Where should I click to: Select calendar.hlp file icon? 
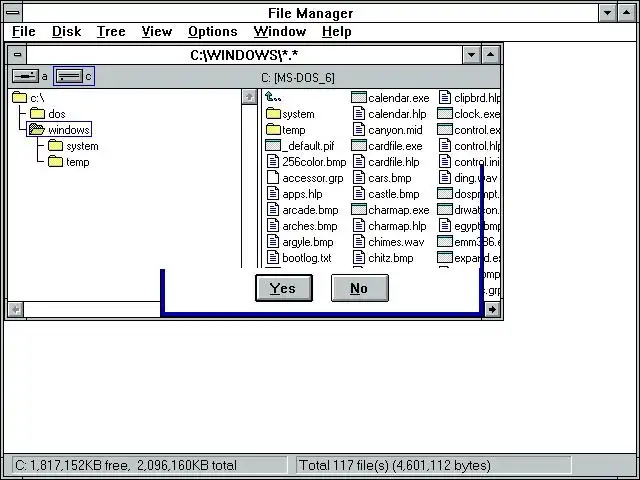pos(359,113)
